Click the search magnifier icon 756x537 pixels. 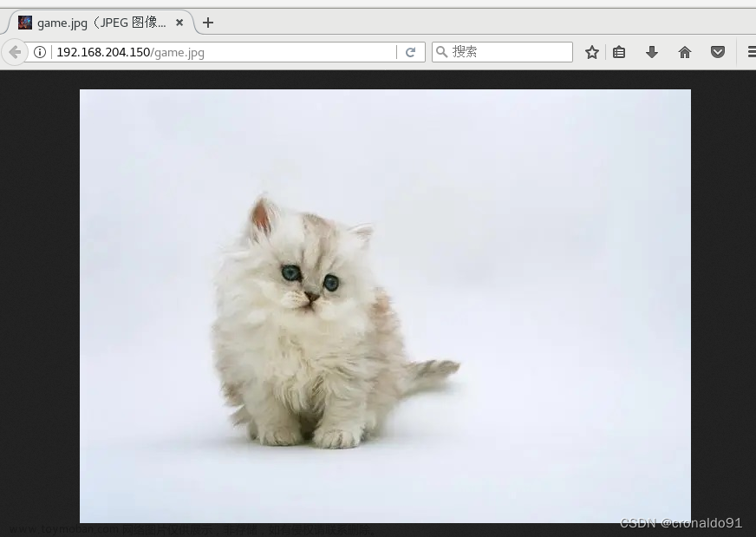tap(441, 52)
